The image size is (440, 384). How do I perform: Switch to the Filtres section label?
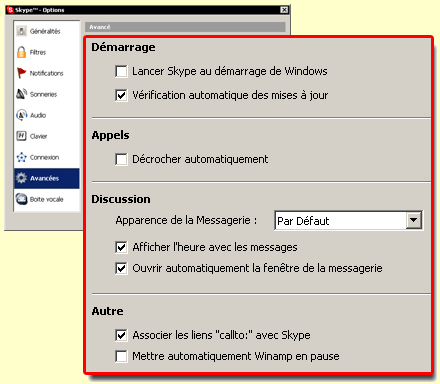38,52
